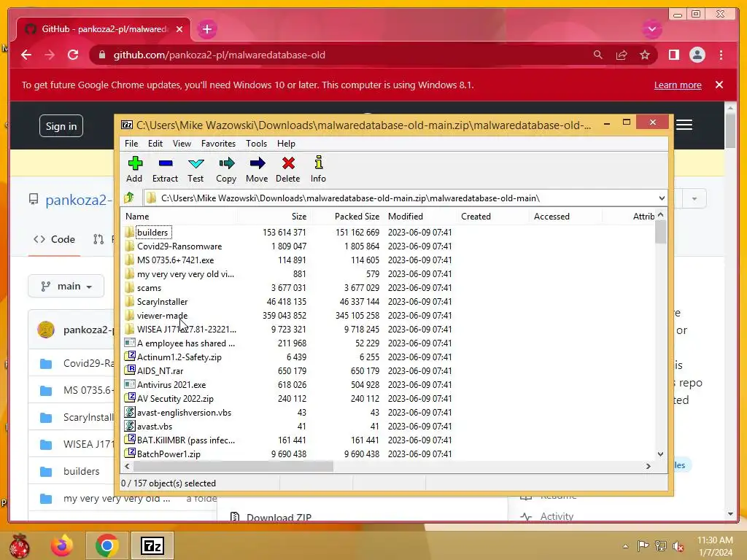747x560 pixels.
Task: Bookmark this page with the star icon
Action: coord(645,55)
